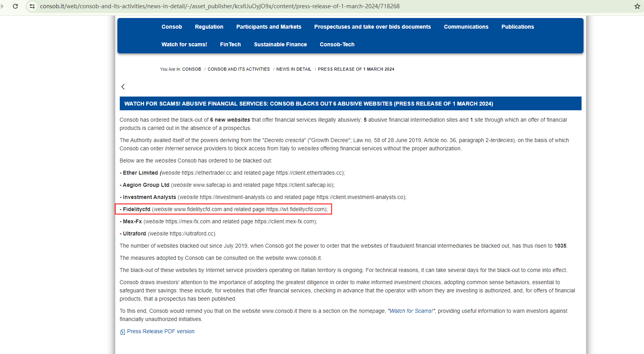Open site information icon in address bar
This screenshot has height=354, width=644.
click(32, 6)
